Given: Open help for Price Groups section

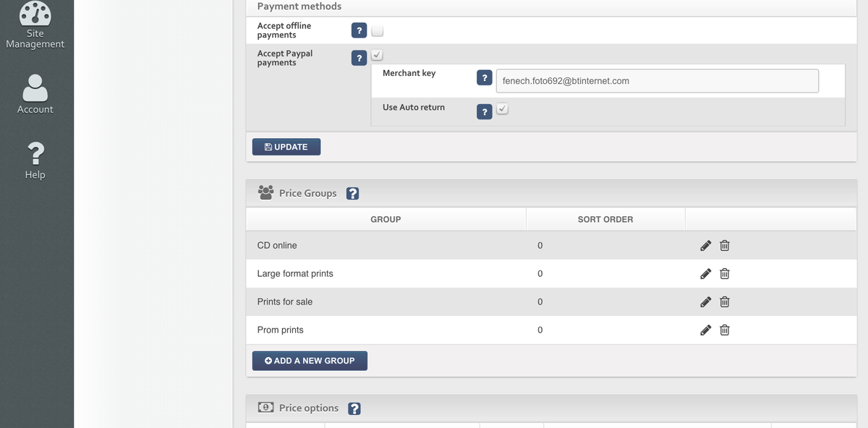Looking at the screenshot, I should tap(353, 194).
